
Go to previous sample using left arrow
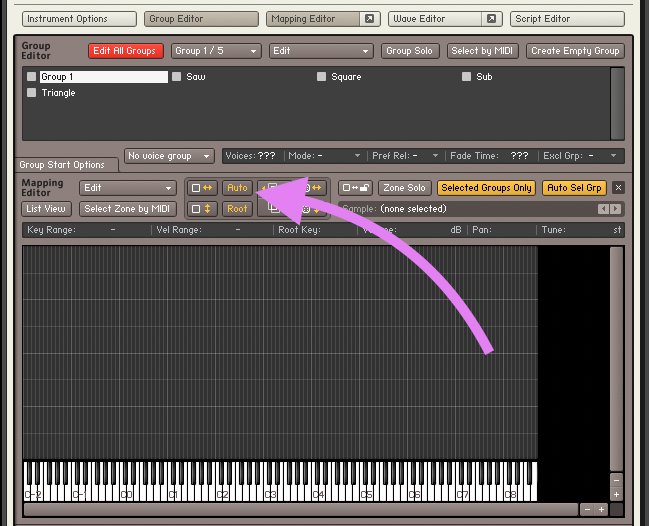(x=602, y=209)
